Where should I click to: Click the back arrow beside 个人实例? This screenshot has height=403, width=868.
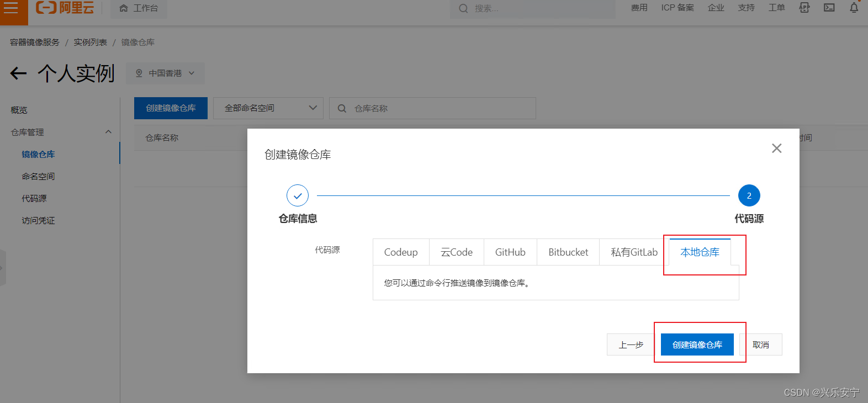[18, 73]
